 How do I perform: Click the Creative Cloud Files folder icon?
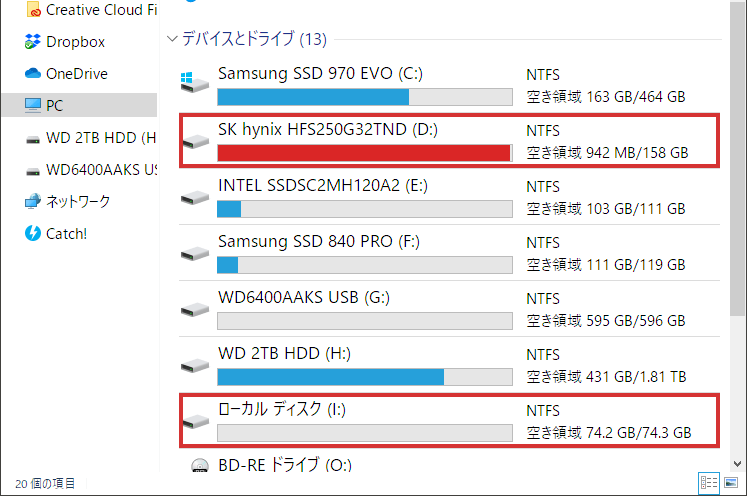33,10
